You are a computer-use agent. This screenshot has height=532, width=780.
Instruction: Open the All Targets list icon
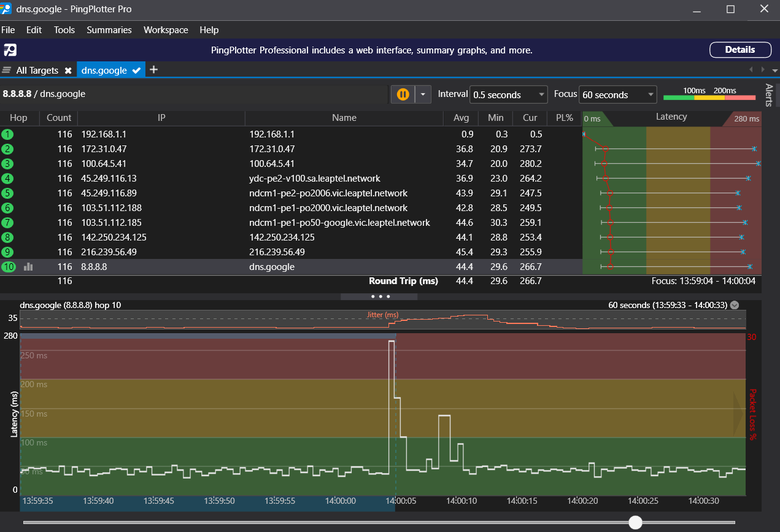click(x=7, y=70)
